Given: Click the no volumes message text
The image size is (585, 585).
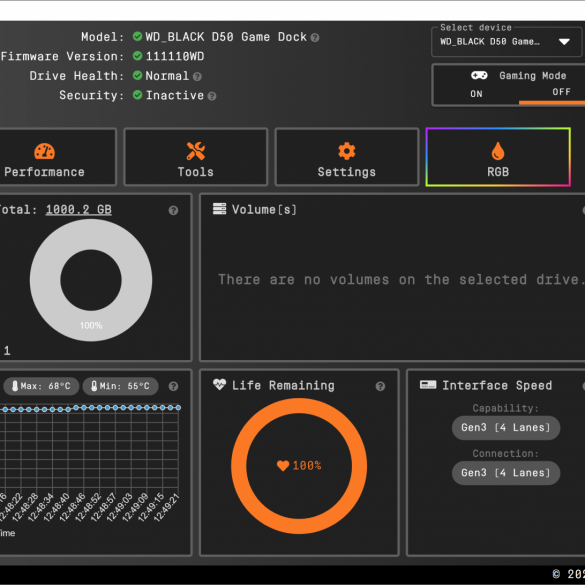Looking at the screenshot, I should point(401,279).
